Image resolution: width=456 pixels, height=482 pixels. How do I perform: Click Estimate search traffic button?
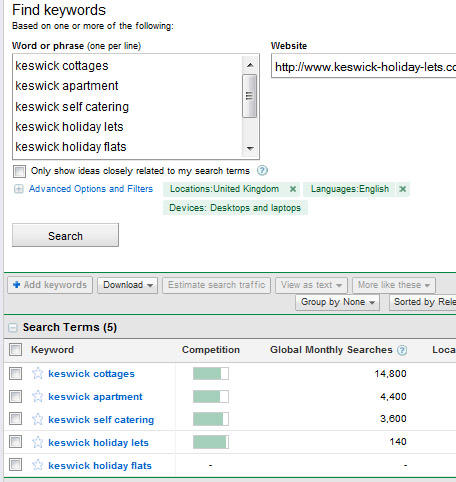[217, 285]
